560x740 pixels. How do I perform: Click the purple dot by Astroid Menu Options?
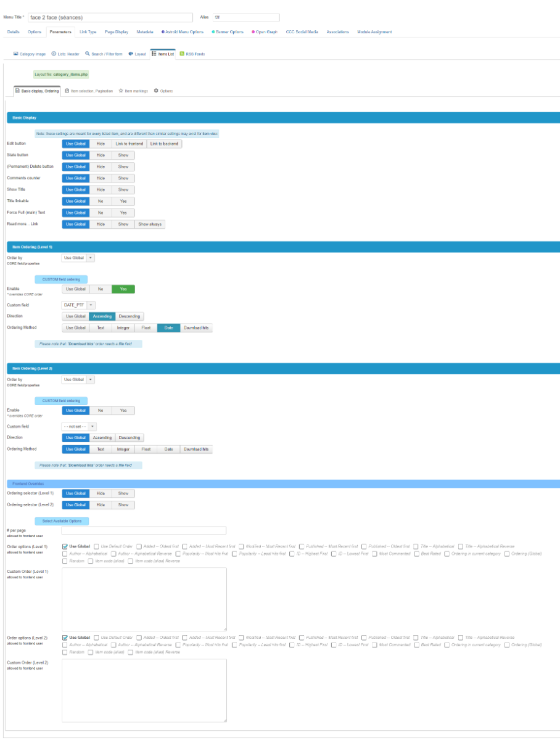163,31
